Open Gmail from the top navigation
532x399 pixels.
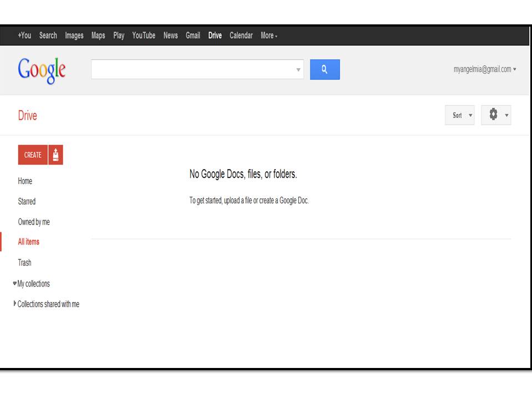pyautogui.click(x=192, y=35)
